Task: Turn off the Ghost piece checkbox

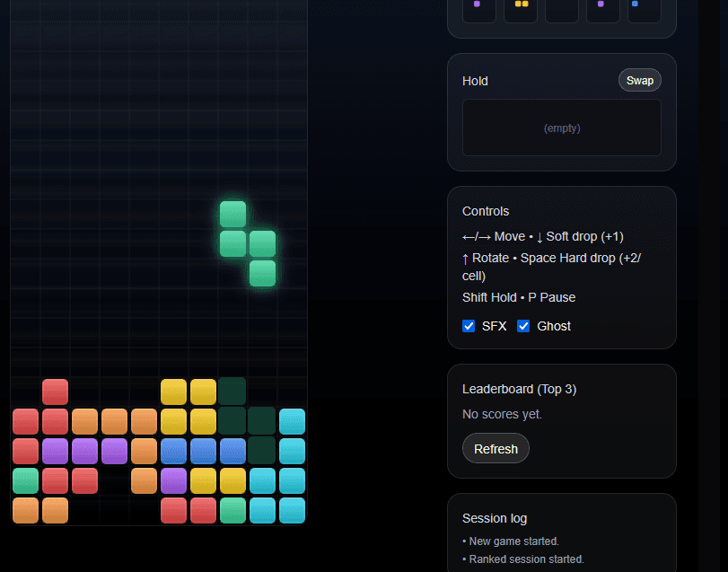Action: pos(523,326)
